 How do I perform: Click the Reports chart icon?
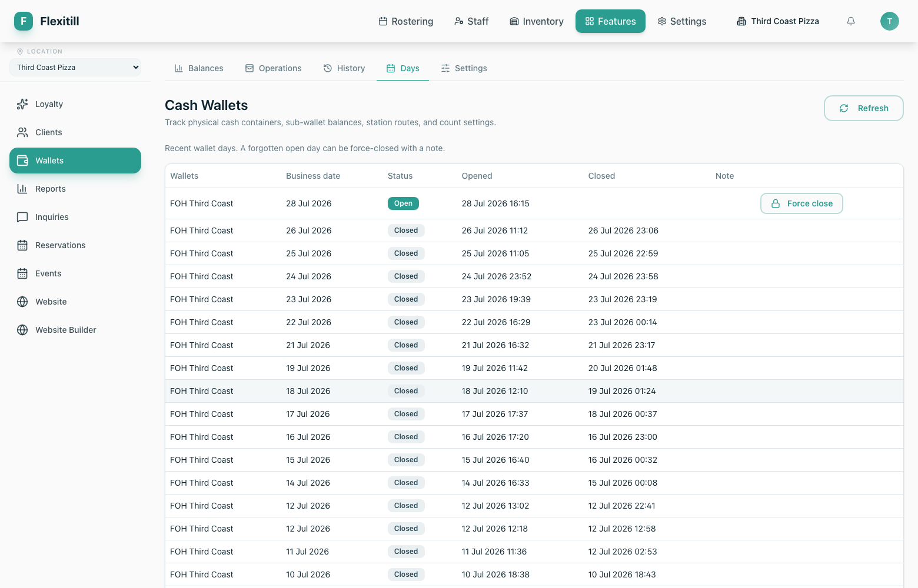22,189
